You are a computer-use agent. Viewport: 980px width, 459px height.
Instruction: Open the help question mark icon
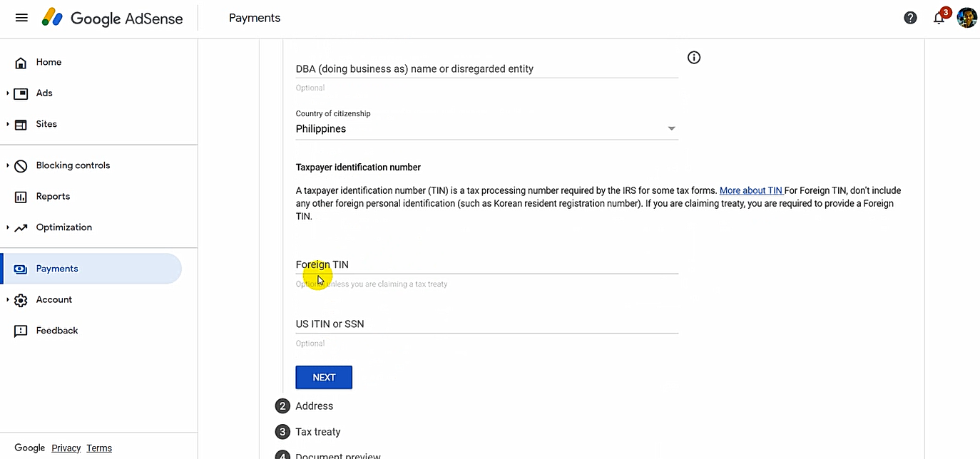point(910,18)
